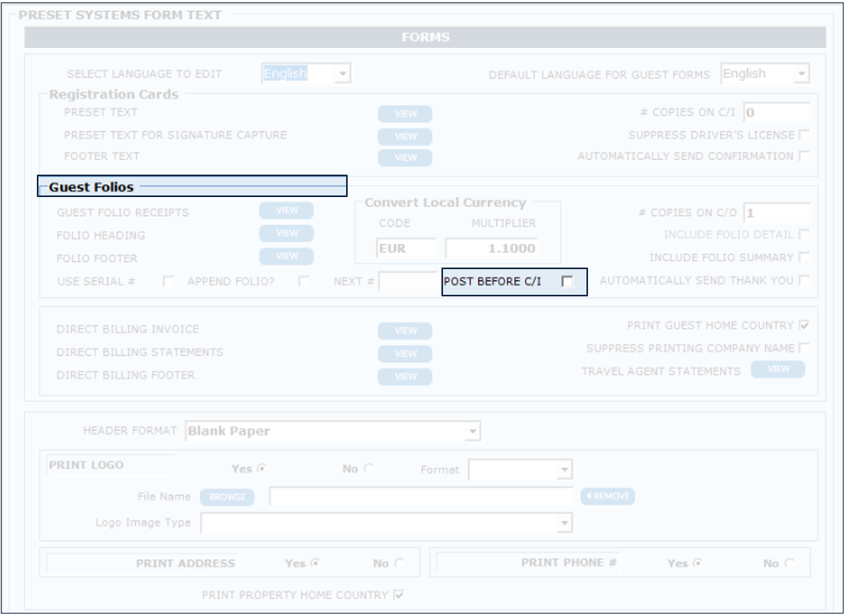Screen dimensions: 846x616
Task: Enable Include Folio Summary checkbox
Action: pos(804,258)
